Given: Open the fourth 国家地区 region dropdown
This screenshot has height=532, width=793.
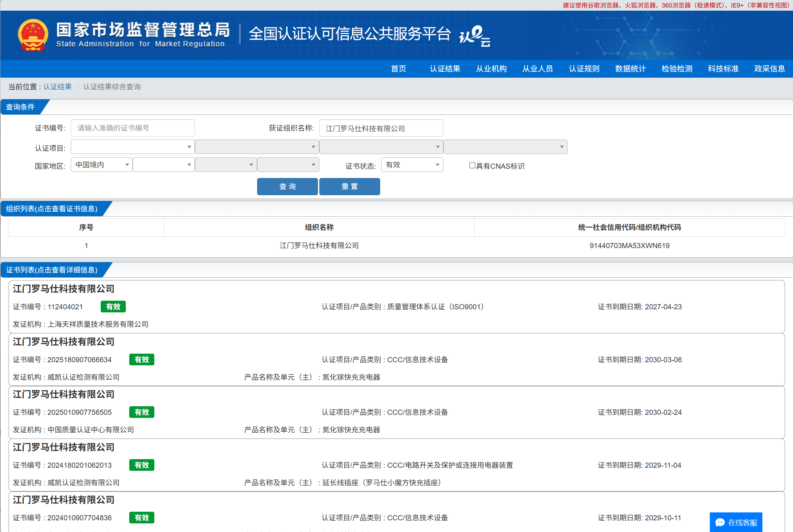Looking at the screenshot, I should 288,165.
